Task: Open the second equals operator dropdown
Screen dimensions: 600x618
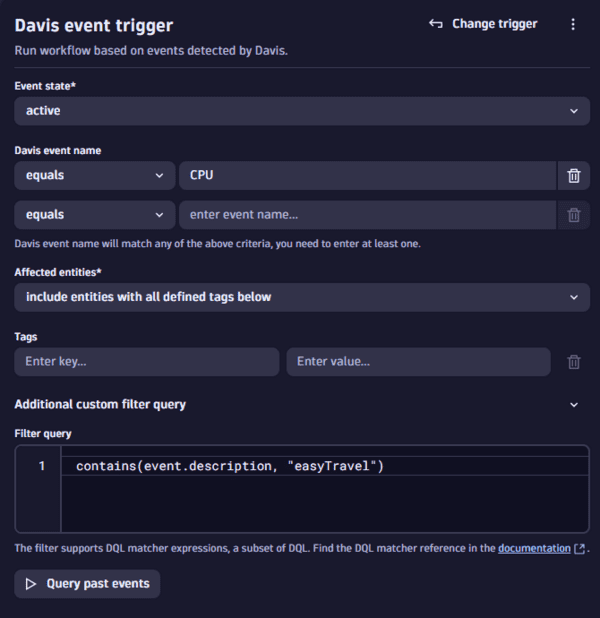Action: point(95,214)
